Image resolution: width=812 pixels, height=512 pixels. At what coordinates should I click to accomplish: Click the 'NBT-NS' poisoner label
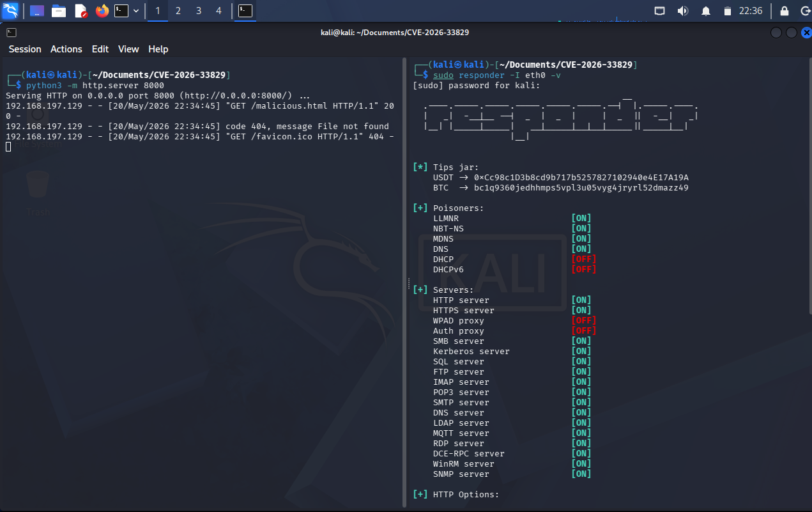pyautogui.click(x=448, y=228)
